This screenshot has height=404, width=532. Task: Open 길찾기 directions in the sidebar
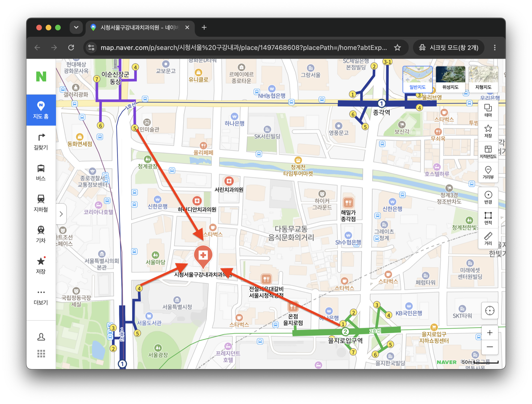[x=41, y=142]
